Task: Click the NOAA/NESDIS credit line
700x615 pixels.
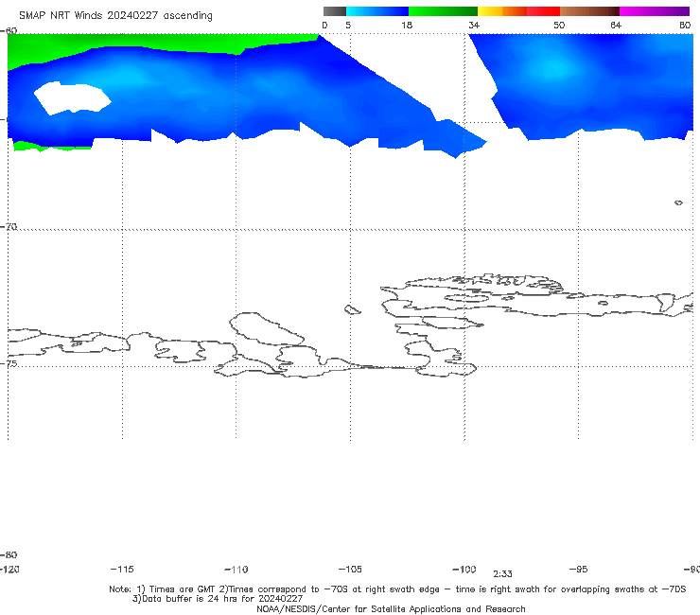Action: 391,609
